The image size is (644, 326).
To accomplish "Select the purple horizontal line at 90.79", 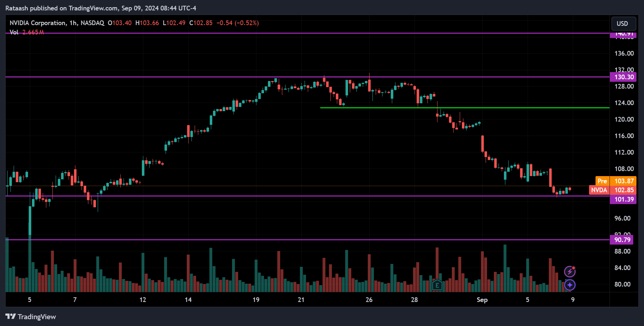I will coord(307,240).
